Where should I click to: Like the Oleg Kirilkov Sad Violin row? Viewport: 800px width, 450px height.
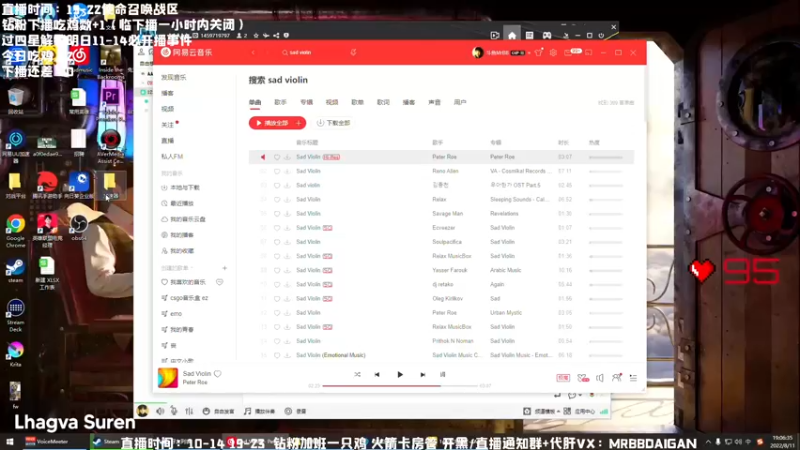tap(277, 299)
